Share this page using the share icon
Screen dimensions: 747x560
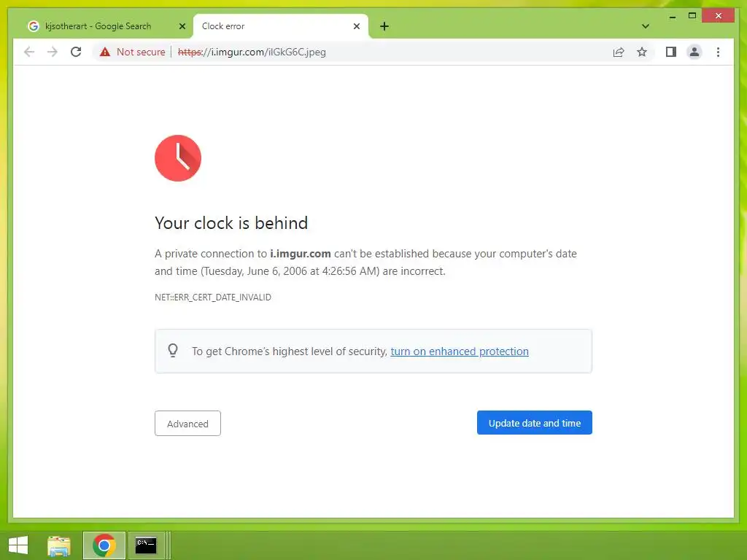click(619, 52)
